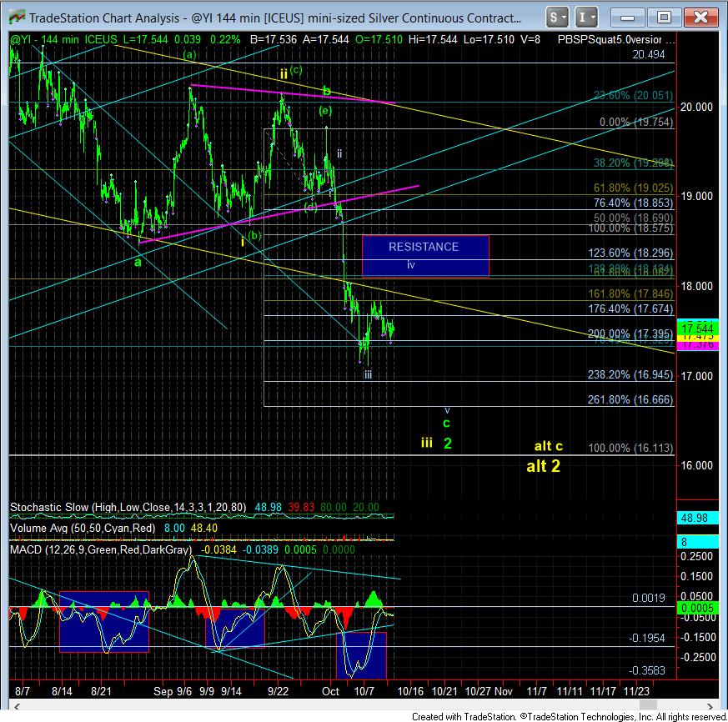This screenshot has height=722, width=728.
Task: Select the yellow "alt c" text label
Action: [549, 446]
